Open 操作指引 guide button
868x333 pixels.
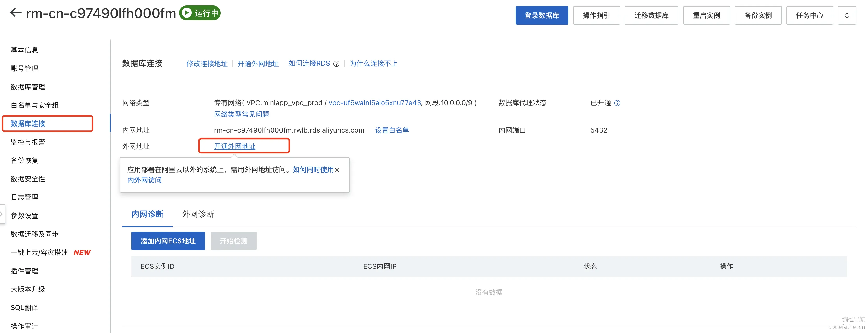[x=596, y=15]
